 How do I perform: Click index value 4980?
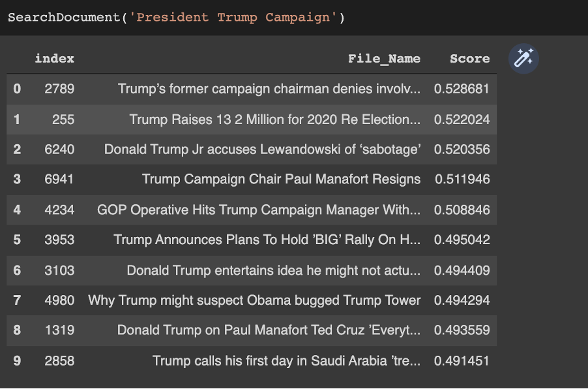tap(59, 300)
